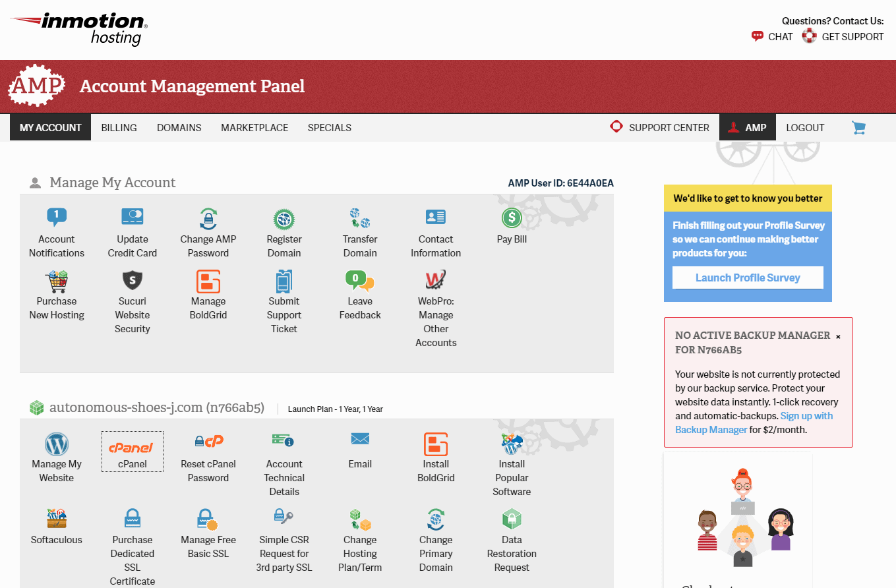The width and height of the screenshot is (896, 588).
Task: Open the cPanel icon
Action: click(x=132, y=452)
